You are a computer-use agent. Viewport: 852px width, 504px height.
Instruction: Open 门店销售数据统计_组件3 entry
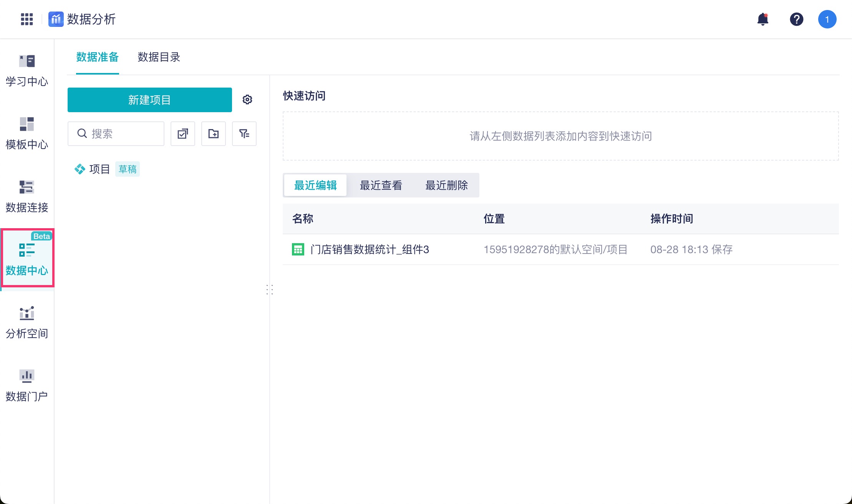point(369,250)
